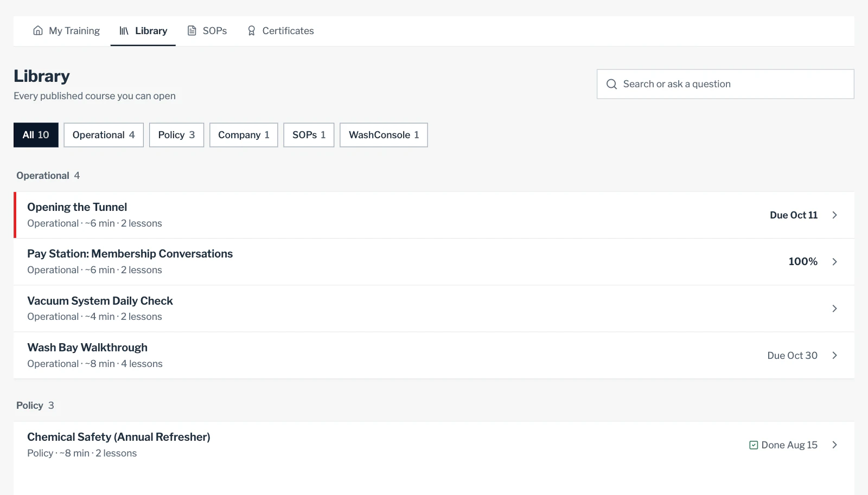The width and height of the screenshot is (868, 495).
Task: Go to the SOPs tab
Action: pyautogui.click(x=207, y=31)
